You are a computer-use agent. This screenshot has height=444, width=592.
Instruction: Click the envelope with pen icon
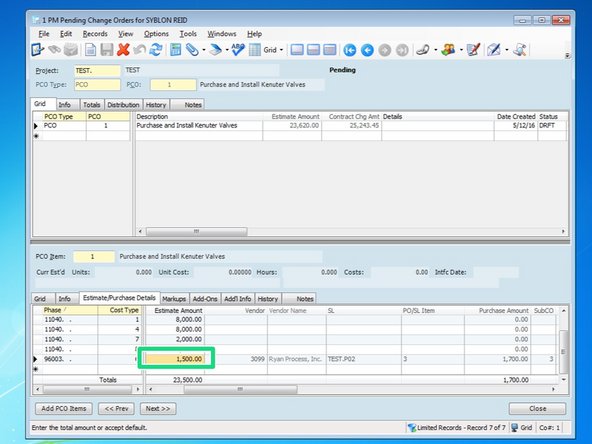point(494,49)
